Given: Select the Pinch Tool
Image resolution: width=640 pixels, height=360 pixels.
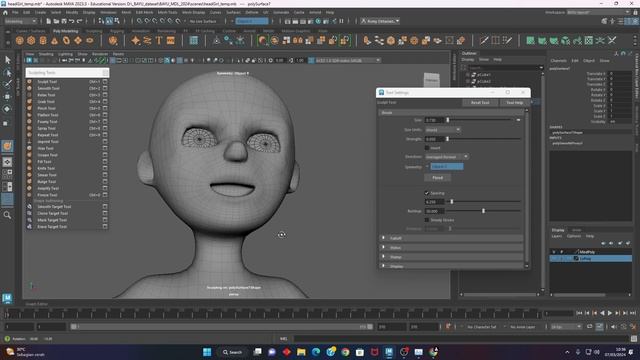Looking at the screenshot, I should click(46, 108).
